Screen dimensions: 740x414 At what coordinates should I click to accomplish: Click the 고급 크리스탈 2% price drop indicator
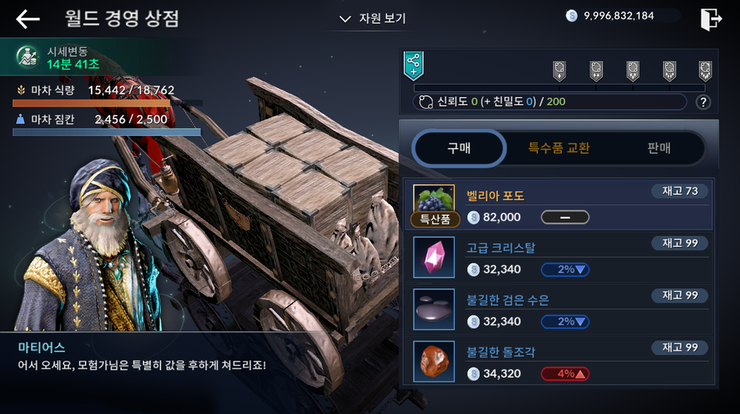(x=565, y=270)
